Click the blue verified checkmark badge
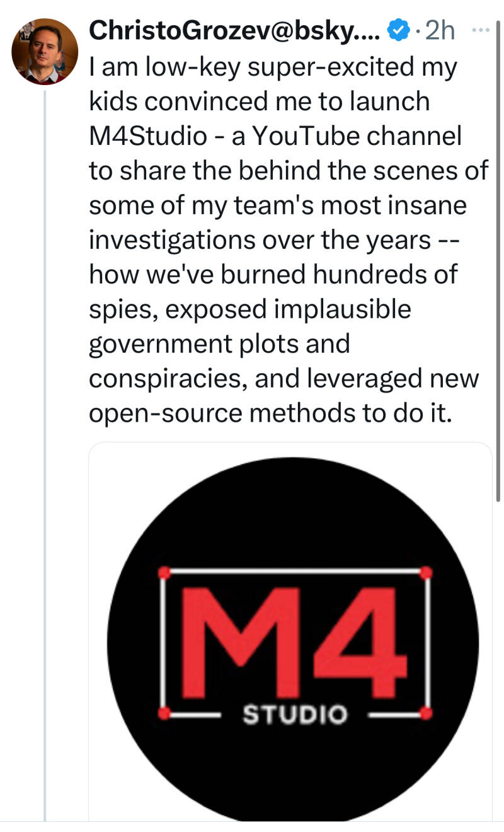 (x=396, y=29)
